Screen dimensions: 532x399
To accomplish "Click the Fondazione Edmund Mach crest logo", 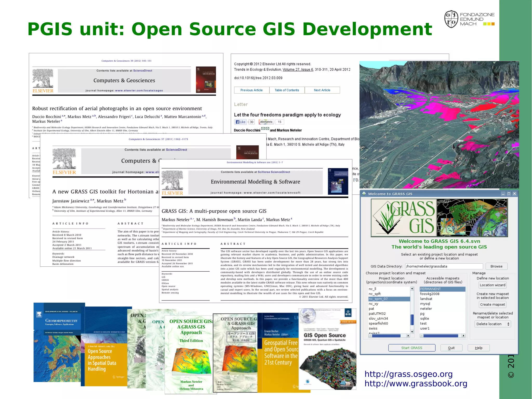I will [451, 19].
